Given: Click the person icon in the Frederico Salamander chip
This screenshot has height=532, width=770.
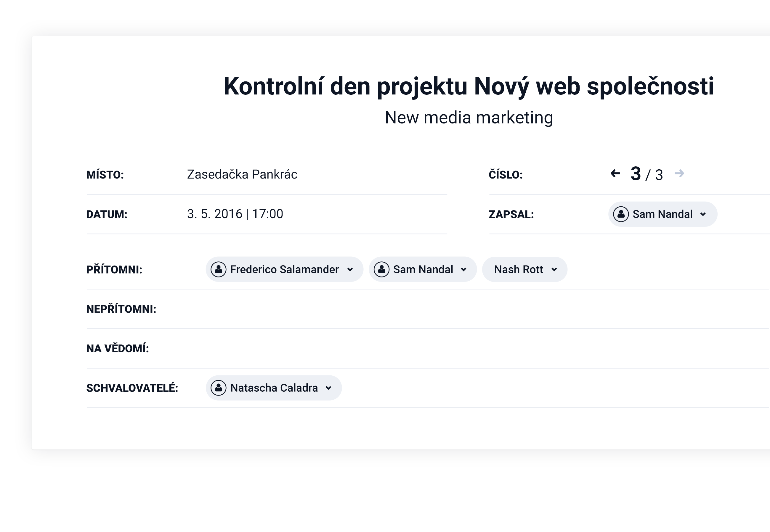Looking at the screenshot, I should (x=219, y=269).
